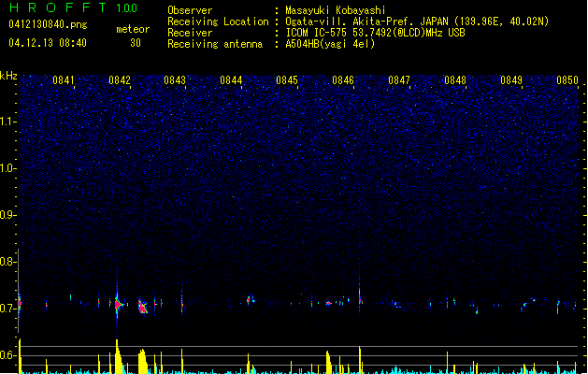
Task: Click the 0842 time marker
Action: 120,80
